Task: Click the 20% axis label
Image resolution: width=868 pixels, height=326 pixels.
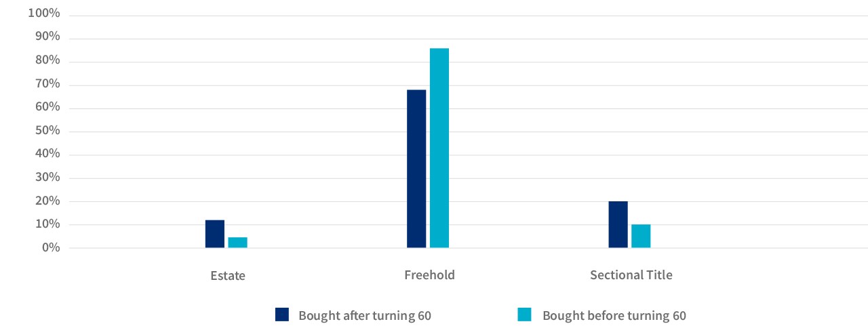Action: coord(47,201)
